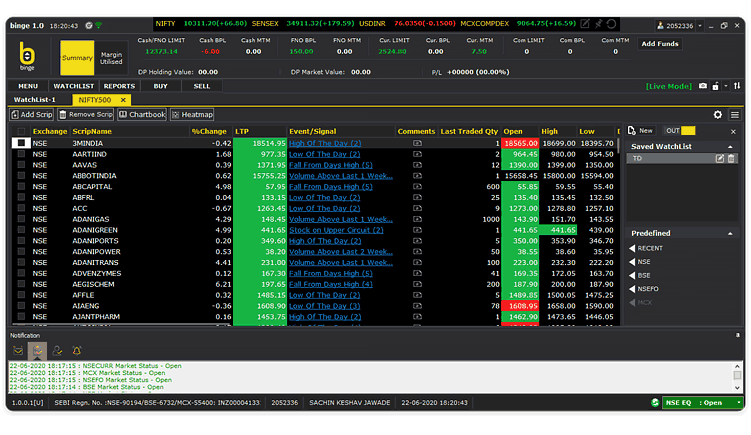The image size is (751, 435).
Task: Open the messages envelope notification icon
Action: point(18,351)
